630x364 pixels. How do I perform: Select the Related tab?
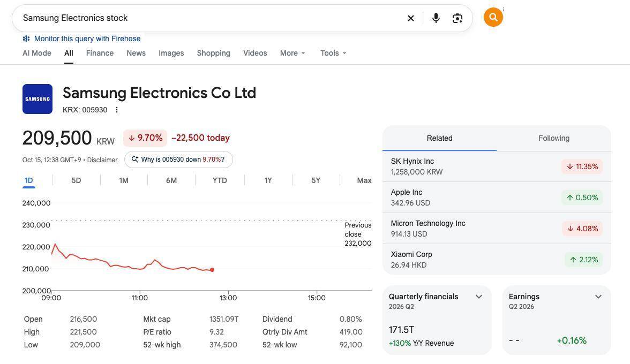click(439, 139)
